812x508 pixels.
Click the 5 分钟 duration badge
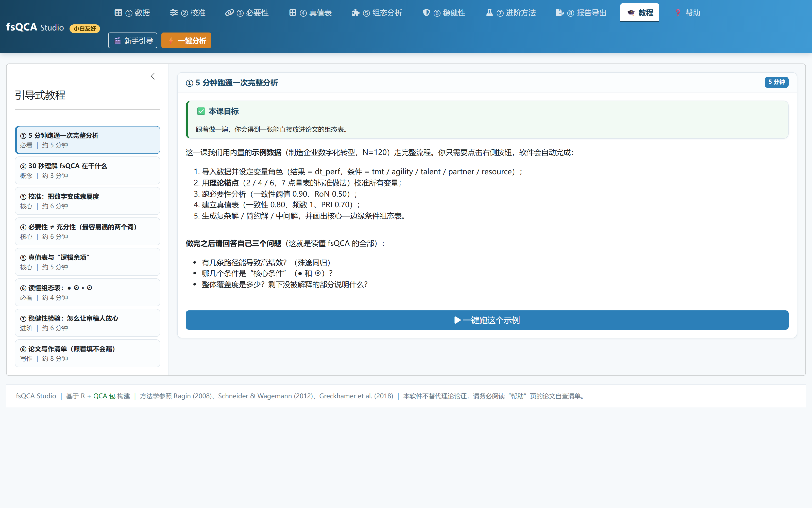tap(776, 82)
